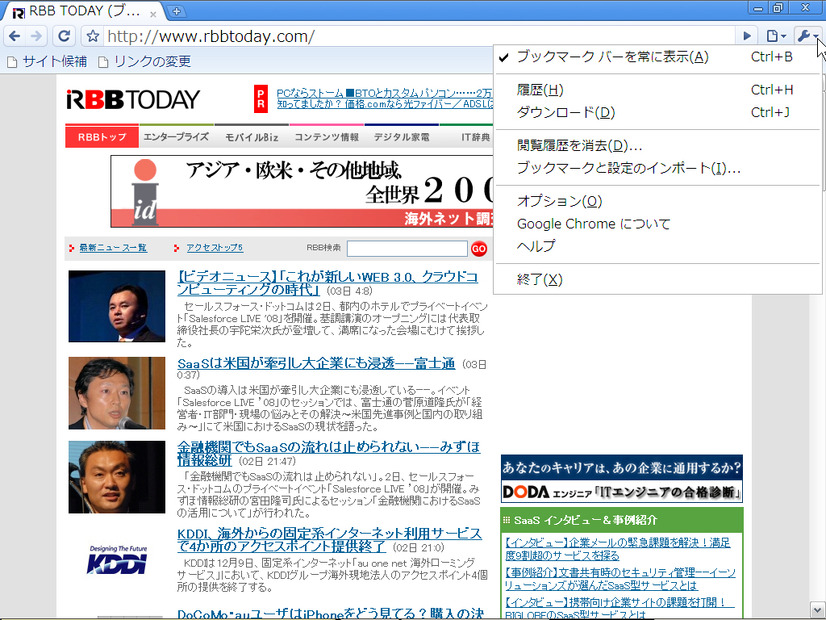Click the red GO search button
Viewport: 826px width, 620px height.
coord(479,249)
